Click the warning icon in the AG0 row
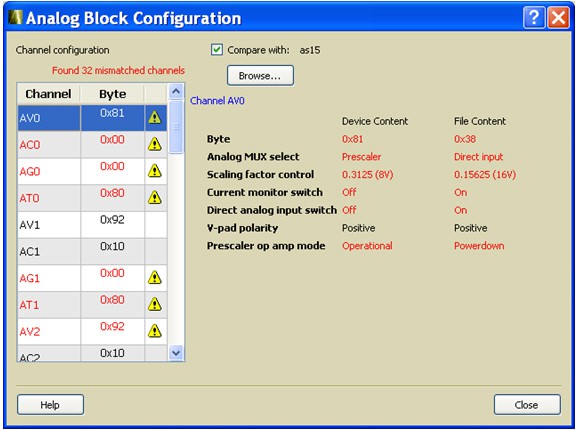 [155, 171]
